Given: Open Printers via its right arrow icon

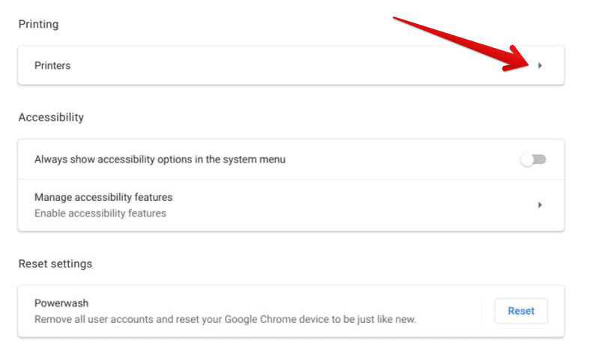Looking at the screenshot, I should [540, 66].
